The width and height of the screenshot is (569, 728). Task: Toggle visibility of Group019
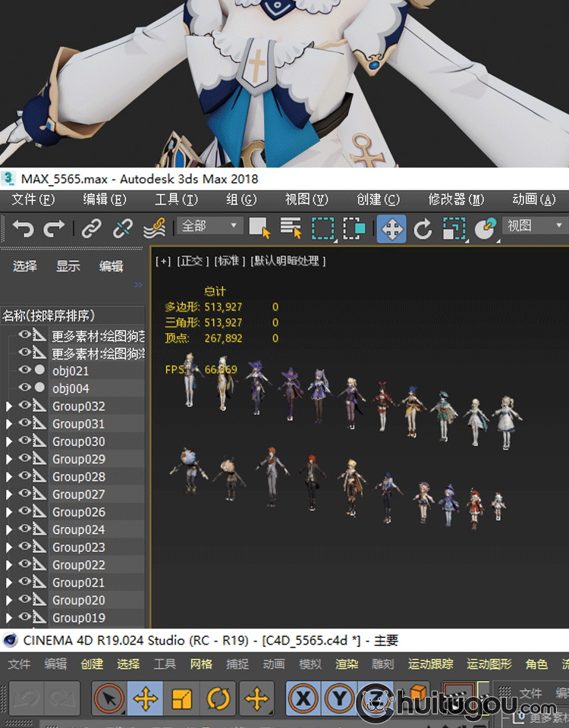(x=24, y=617)
